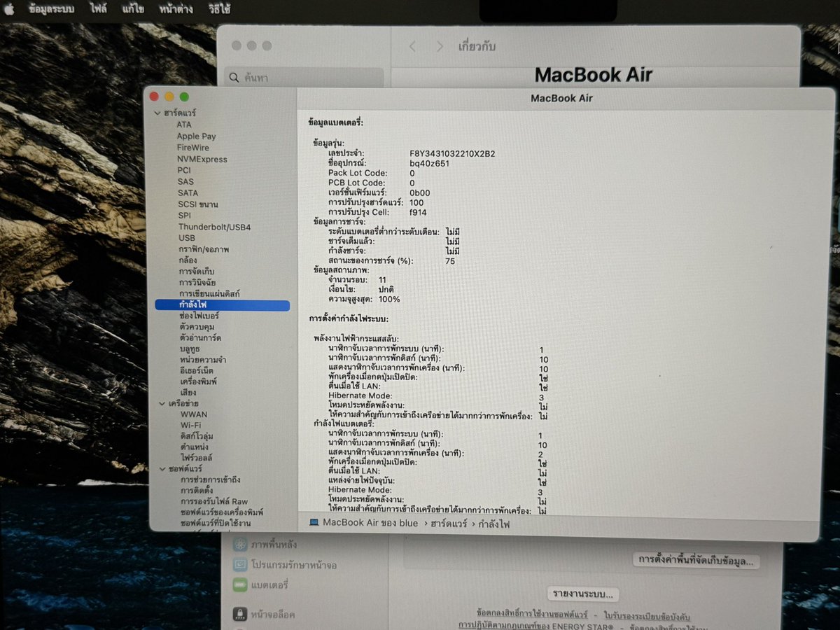Select หน่วยความจำ in the sidebar
The width and height of the screenshot is (840, 630).
point(203,360)
